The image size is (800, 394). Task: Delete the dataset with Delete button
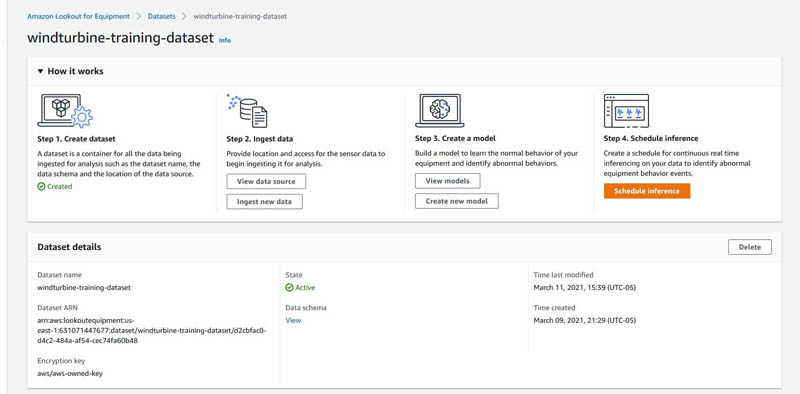[x=749, y=247]
